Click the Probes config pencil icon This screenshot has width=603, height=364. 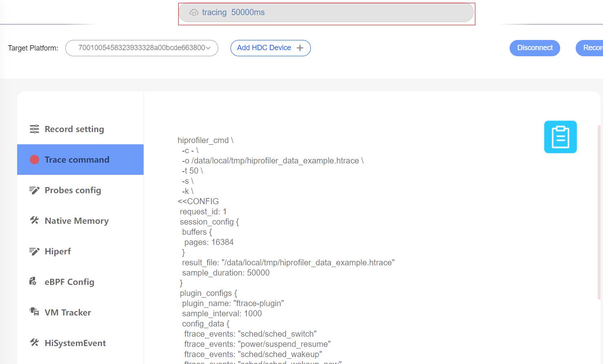point(34,190)
